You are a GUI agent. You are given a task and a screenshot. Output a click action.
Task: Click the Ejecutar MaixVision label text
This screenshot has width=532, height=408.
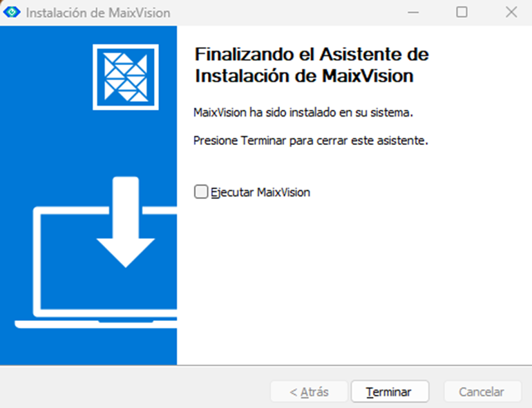click(x=260, y=193)
